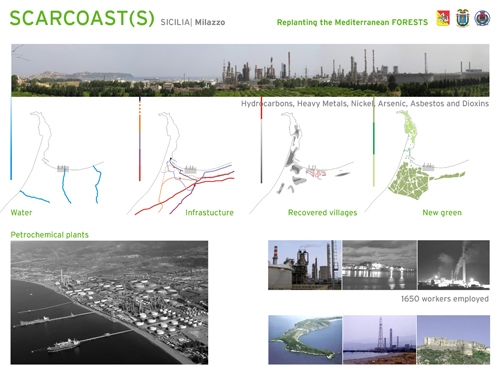Click the Water map label
Screen dimensions: 500x375
(21, 212)
